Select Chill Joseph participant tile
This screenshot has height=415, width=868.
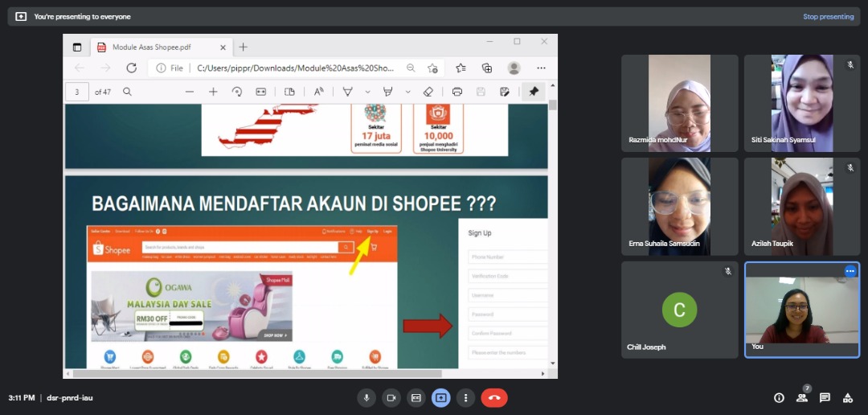(x=680, y=310)
